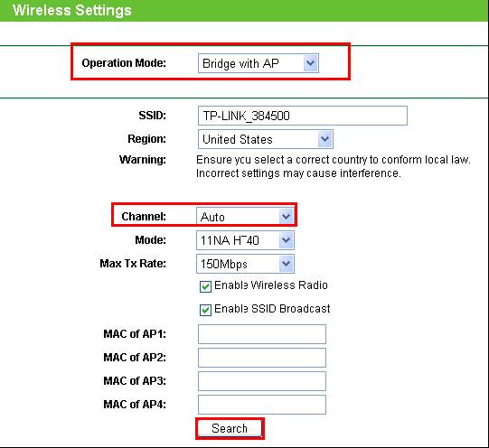
Task: Click the Region dropdown arrow button
Action: (x=324, y=139)
